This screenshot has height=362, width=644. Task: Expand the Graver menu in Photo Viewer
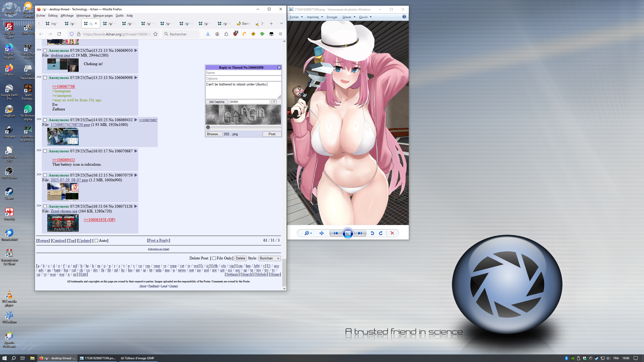coord(349,17)
